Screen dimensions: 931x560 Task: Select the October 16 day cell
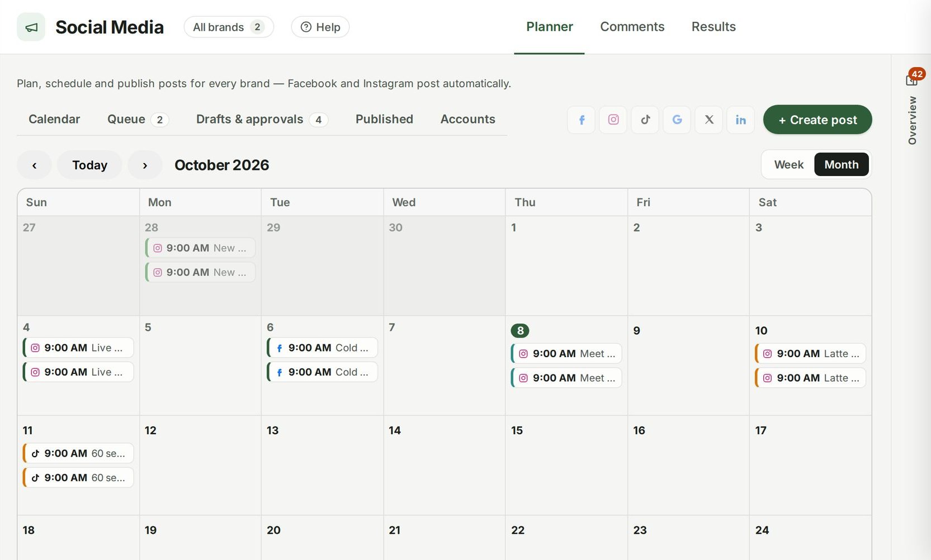pos(688,466)
